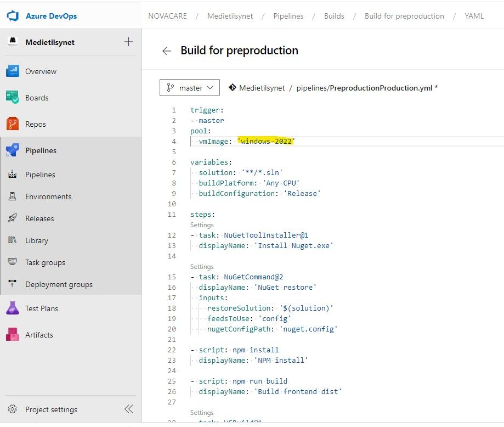Select Overview in the sidebar menu
Viewport: 504px width, 427px height.
click(x=41, y=71)
